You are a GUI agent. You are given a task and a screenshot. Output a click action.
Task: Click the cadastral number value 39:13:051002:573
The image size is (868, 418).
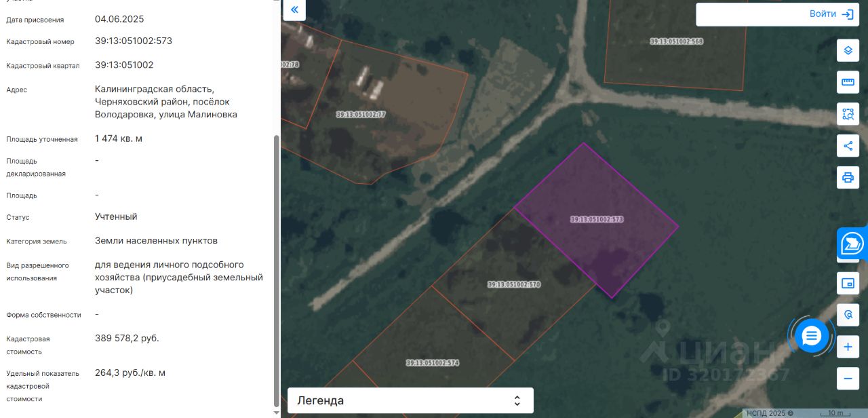pos(134,41)
